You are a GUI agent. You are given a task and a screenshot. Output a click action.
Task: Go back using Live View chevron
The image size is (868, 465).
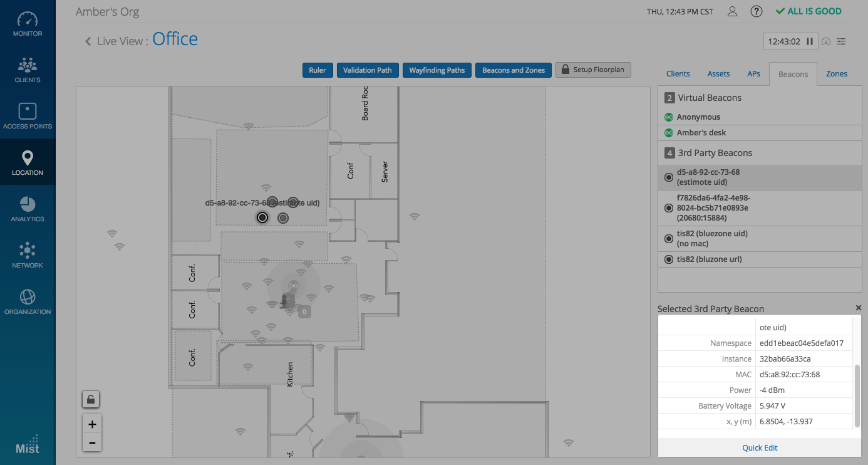88,41
